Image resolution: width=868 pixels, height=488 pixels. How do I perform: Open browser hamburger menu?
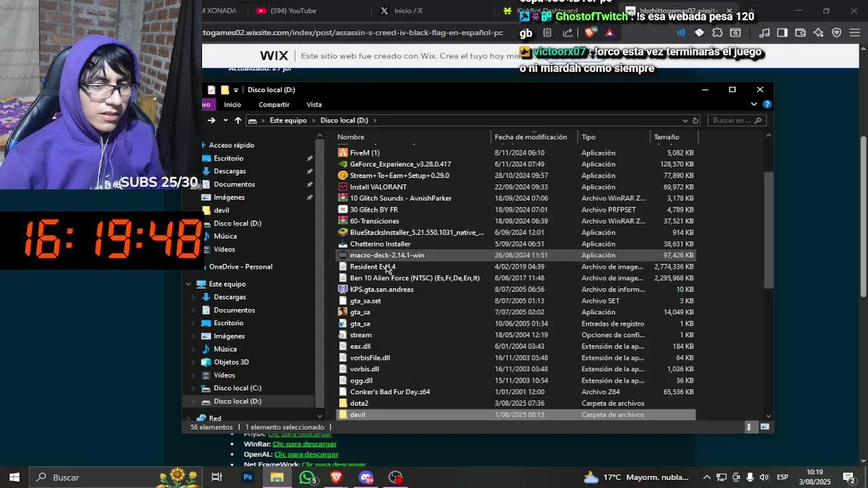[854, 33]
